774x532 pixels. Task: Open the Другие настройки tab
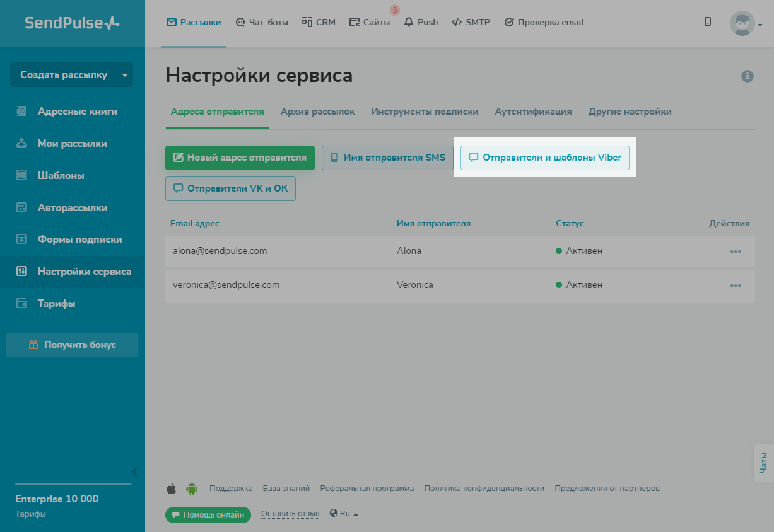coord(630,112)
